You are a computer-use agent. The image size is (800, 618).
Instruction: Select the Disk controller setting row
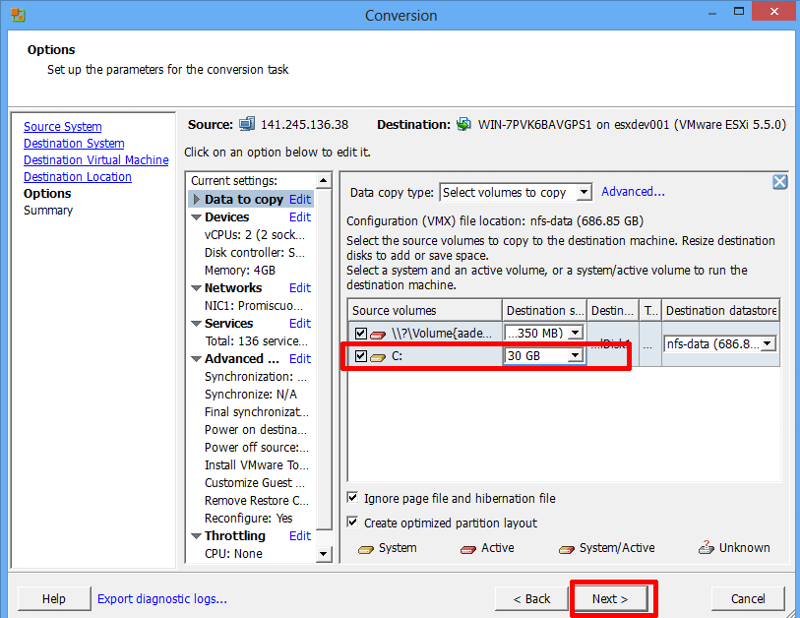[x=254, y=253]
